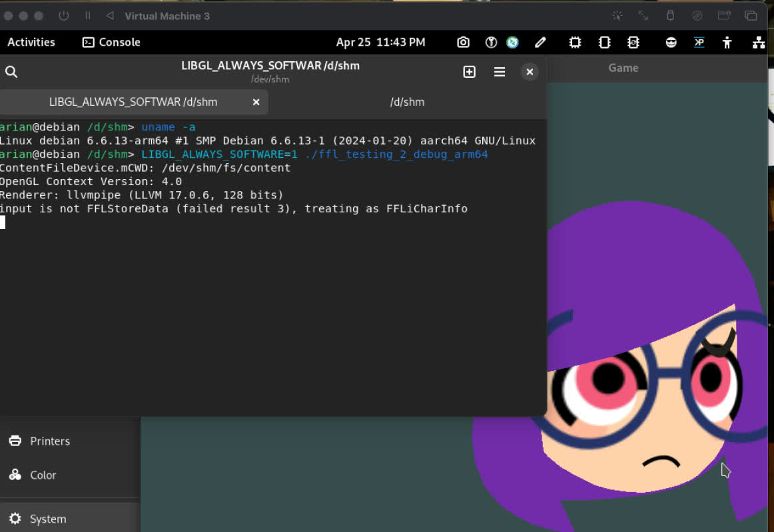The width and height of the screenshot is (774, 532).
Task: Click the terminal search magnifier icon
Action: click(x=11, y=72)
